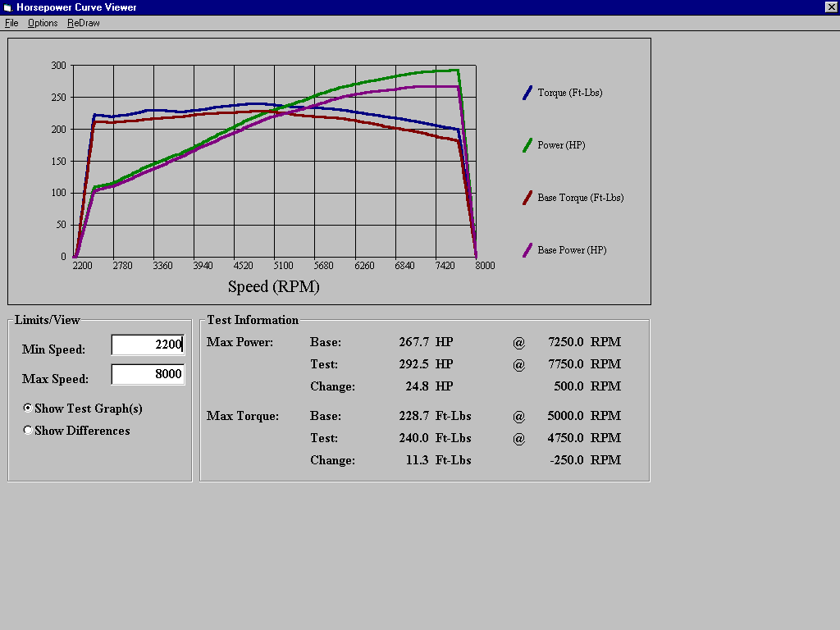Click the "Test Information" group heading
The width and height of the screenshot is (840, 630).
tap(253, 320)
